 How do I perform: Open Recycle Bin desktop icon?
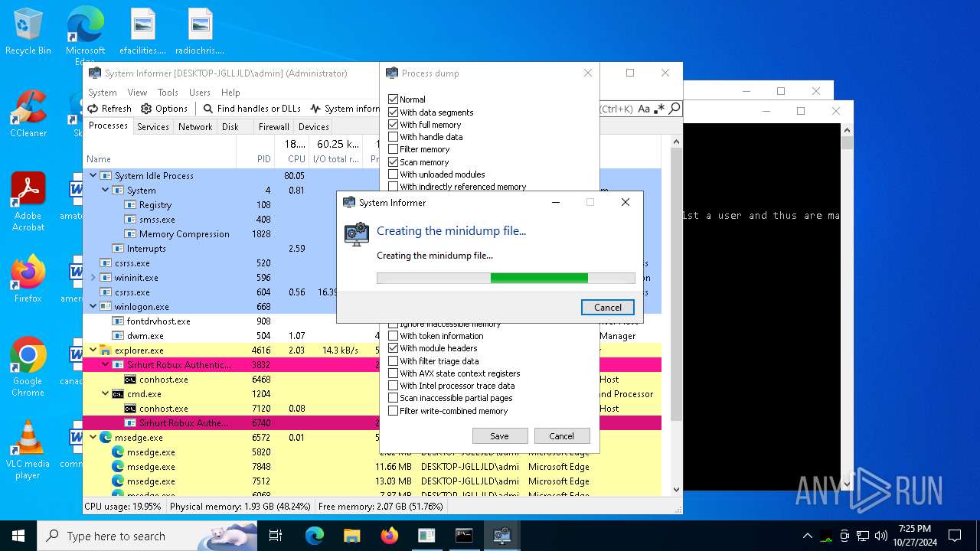tap(28, 31)
